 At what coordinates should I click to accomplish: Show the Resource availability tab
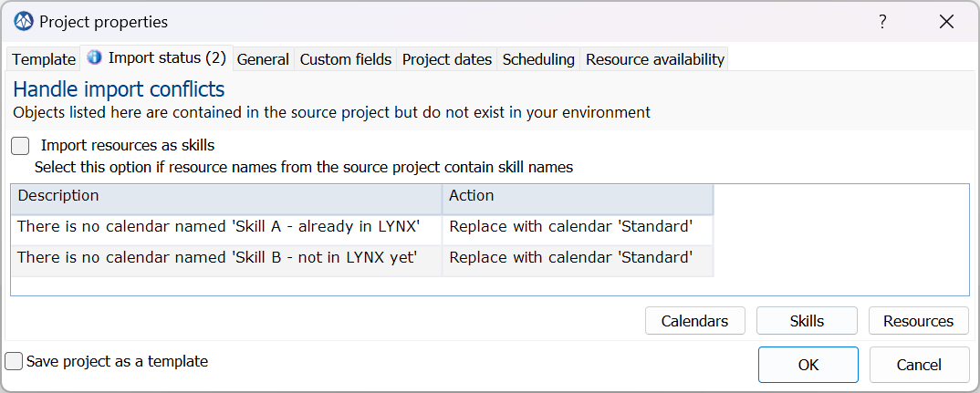coord(655,59)
